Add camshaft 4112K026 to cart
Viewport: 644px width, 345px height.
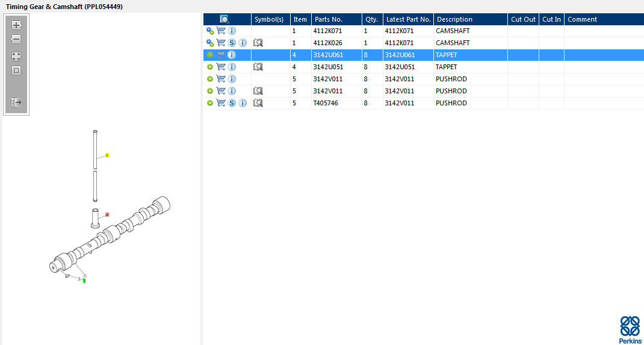[221, 43]
